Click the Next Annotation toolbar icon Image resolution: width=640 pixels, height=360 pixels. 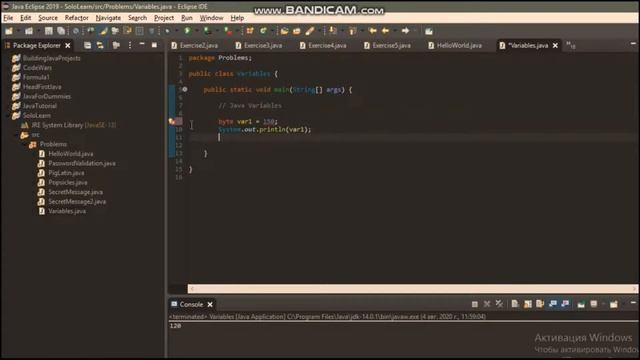coord(333,31)
